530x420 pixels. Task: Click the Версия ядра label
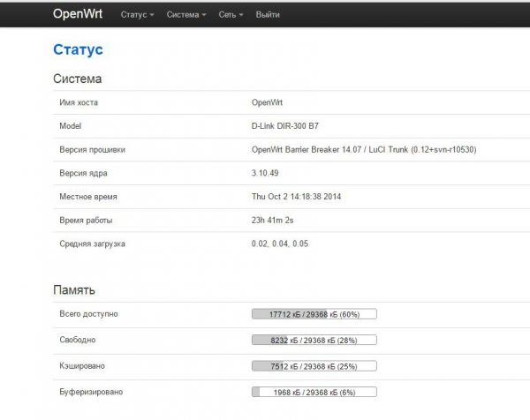[x=83, y=173]
